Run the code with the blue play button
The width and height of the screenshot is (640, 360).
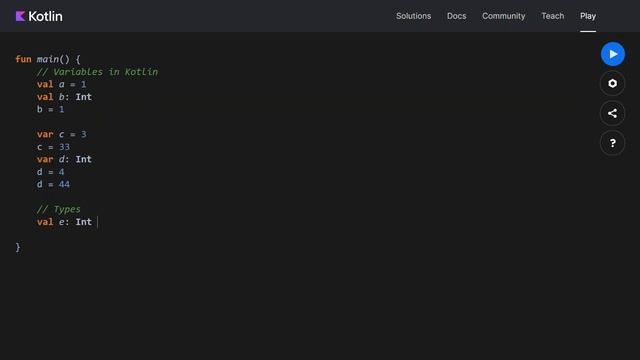[612, 54]
